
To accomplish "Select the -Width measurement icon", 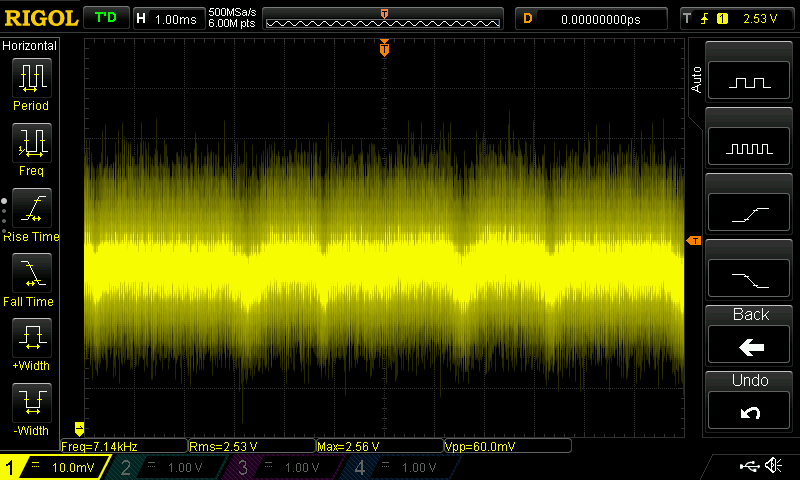I will click(x=32, y=402).
